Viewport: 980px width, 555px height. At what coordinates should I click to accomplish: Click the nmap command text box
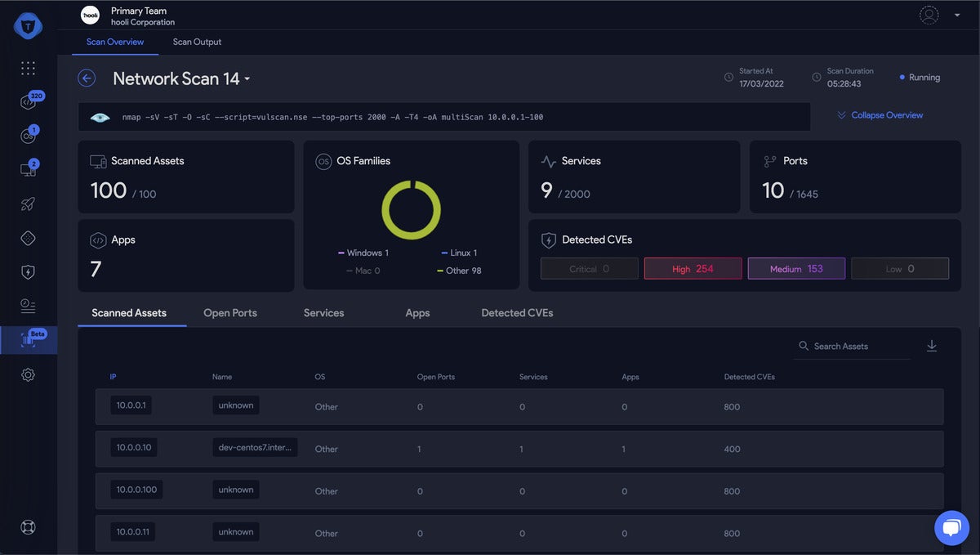[444, 117]
